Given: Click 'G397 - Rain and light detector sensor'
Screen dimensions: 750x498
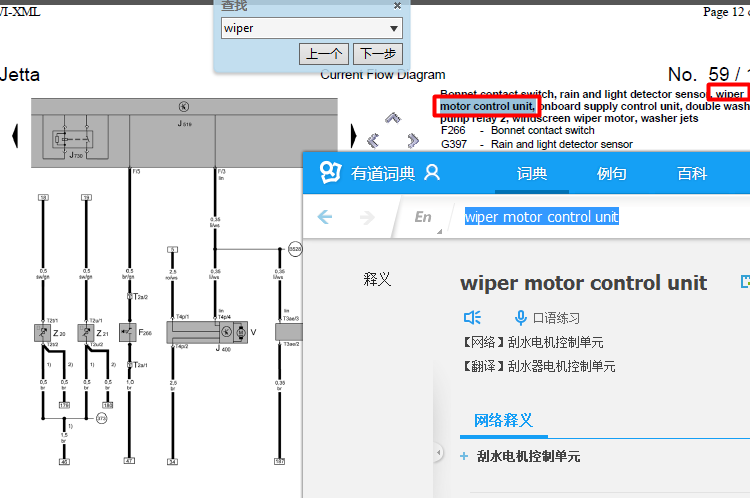Looking at the screenshot, I should 537,144.
